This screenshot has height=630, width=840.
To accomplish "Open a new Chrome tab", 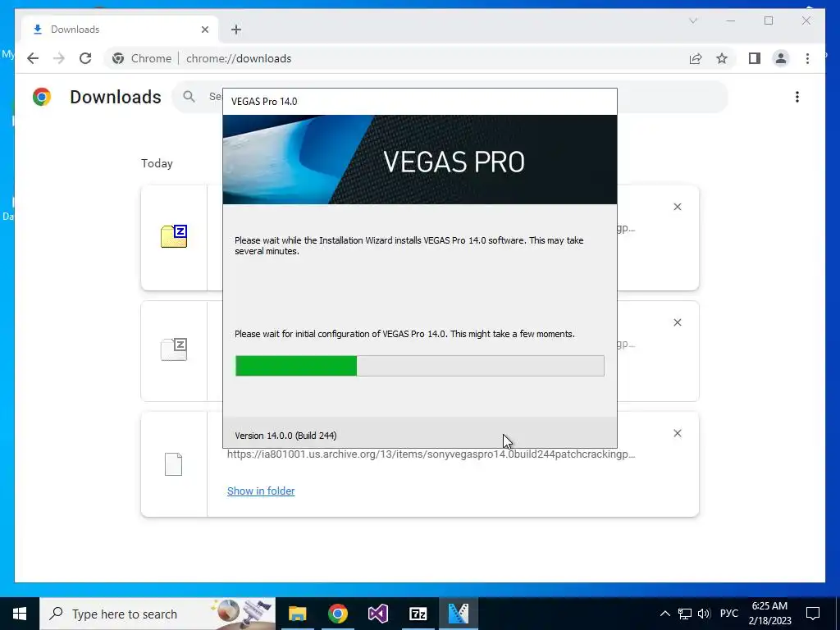I will (236, 30).
